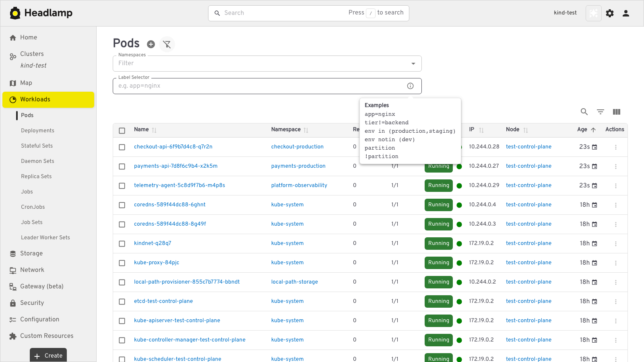Open Deployments under Workloads

point(37,131)
